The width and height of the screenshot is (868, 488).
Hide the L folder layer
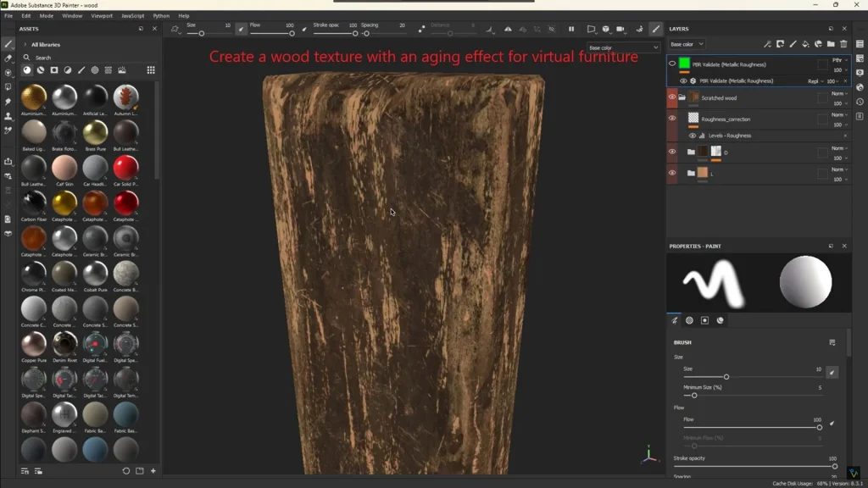672,173
